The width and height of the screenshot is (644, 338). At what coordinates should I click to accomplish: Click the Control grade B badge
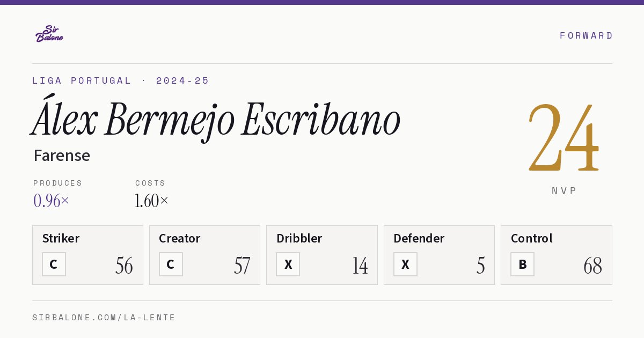pos(522,264)
